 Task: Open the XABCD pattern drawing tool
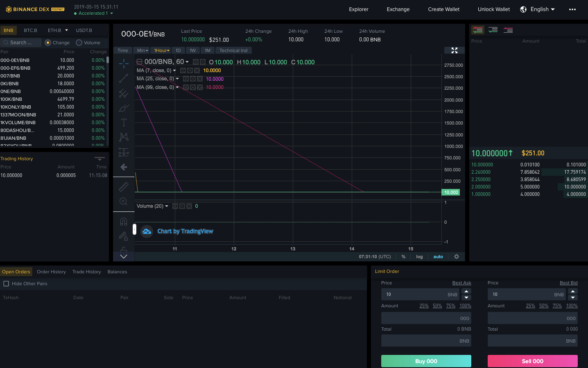click(x=124, y=137)
